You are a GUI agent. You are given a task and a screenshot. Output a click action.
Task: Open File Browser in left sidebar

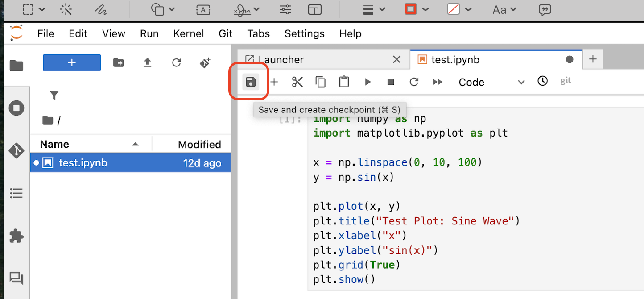[x=17, y=66]
